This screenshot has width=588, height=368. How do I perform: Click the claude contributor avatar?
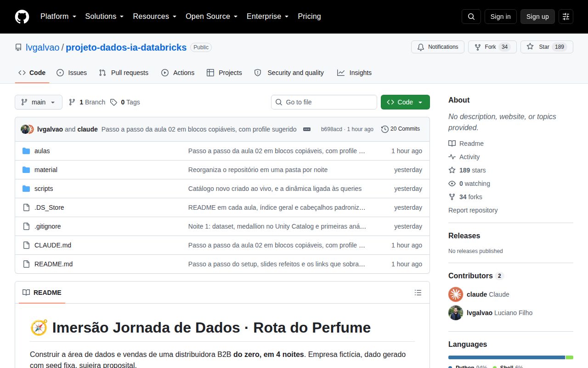pos(456,294)
